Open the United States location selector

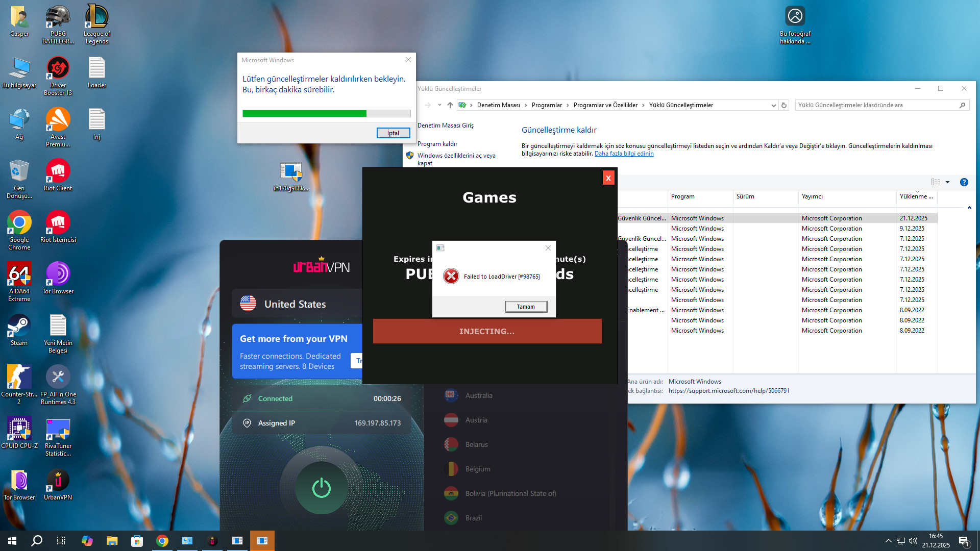298,304
